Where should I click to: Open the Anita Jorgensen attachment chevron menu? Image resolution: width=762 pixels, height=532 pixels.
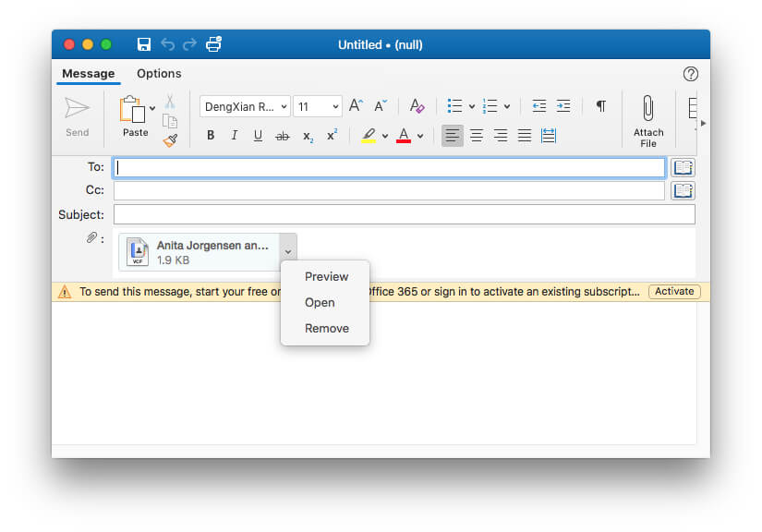(x=288, y=250)
